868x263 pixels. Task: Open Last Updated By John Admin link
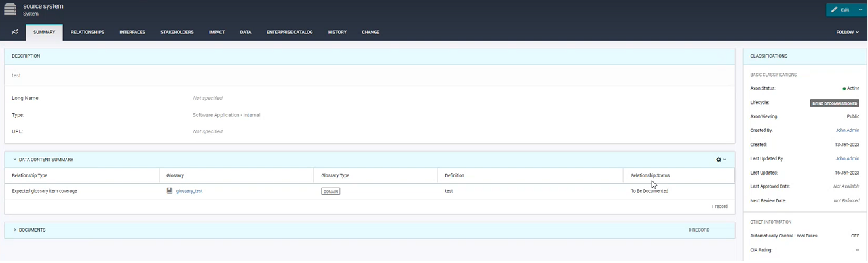click(x=847, y=158)
